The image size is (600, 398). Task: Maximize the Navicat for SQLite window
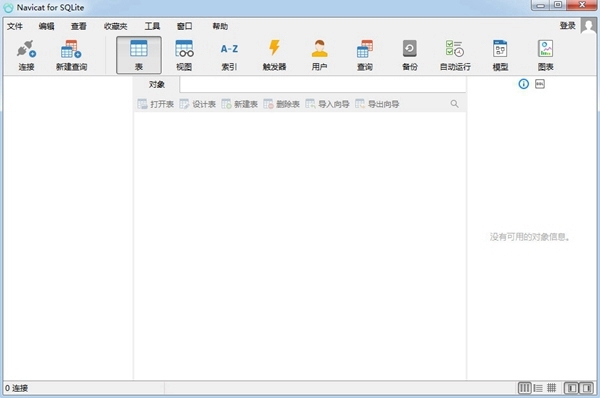pyautogui.click(x=558, y=5)
